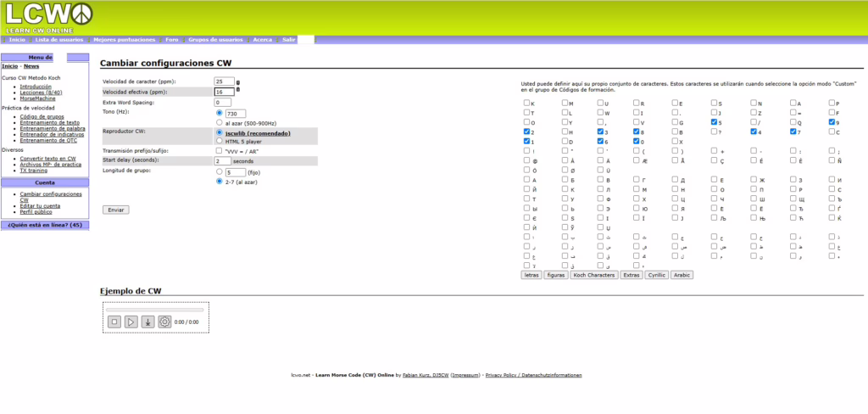Open Entrenador de indicativos in the sidebar
868x414 pixels.
pos(52,134)
